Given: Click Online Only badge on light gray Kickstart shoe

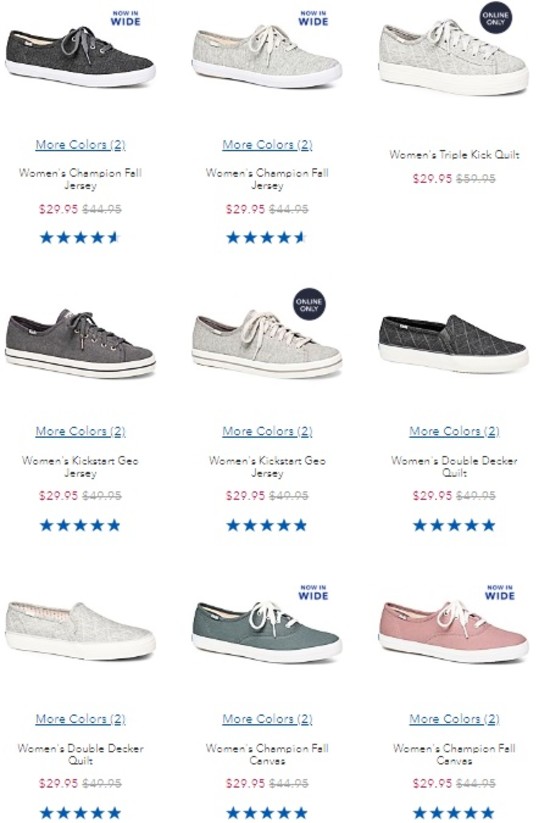Looking at the screenshot, I should click(309, 304).
